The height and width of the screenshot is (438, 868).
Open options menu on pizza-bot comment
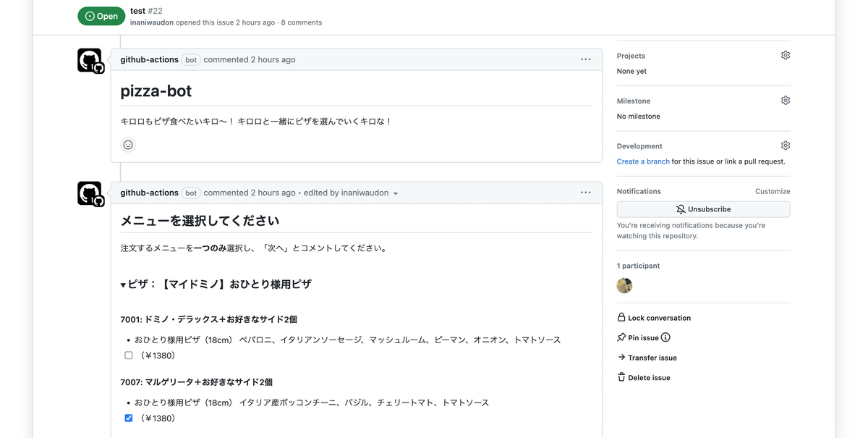pyautogui.click(x=586, y=59)
